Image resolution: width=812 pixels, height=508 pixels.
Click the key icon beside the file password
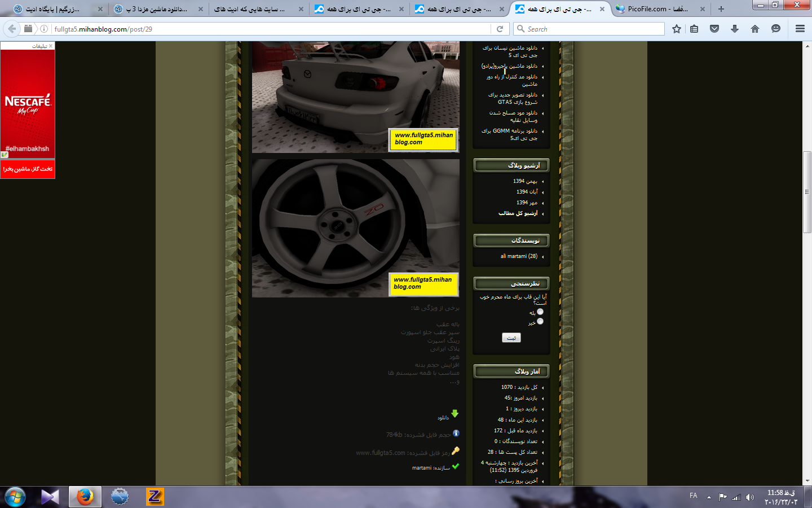coord(456,450)
